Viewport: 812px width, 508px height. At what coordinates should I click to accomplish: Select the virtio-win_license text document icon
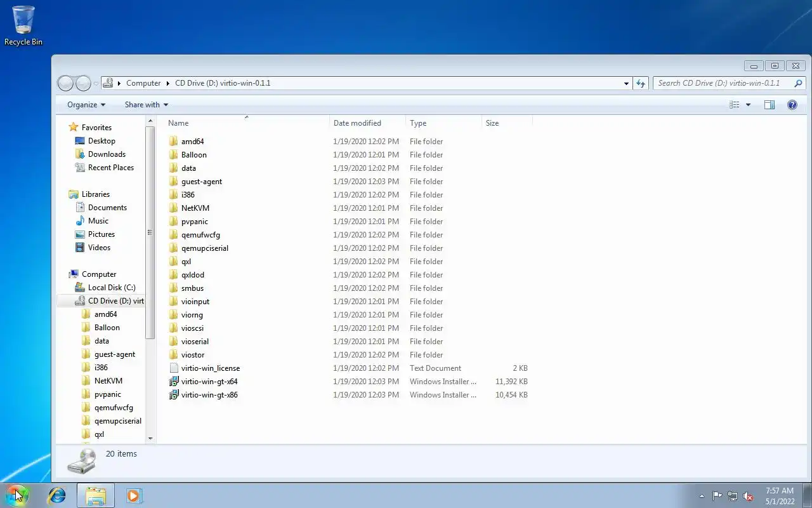click(x=174, y=368)
